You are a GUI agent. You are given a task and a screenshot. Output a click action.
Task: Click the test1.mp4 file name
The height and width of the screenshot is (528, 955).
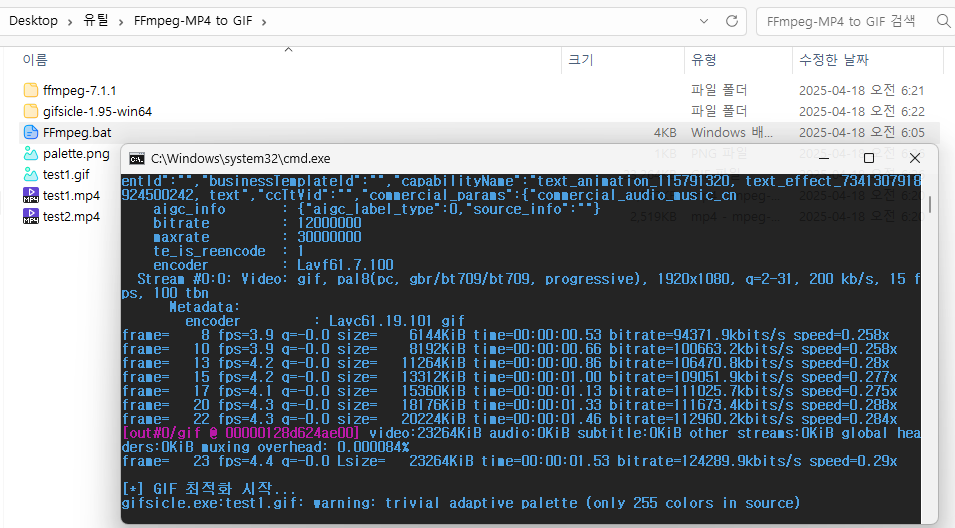71,195
